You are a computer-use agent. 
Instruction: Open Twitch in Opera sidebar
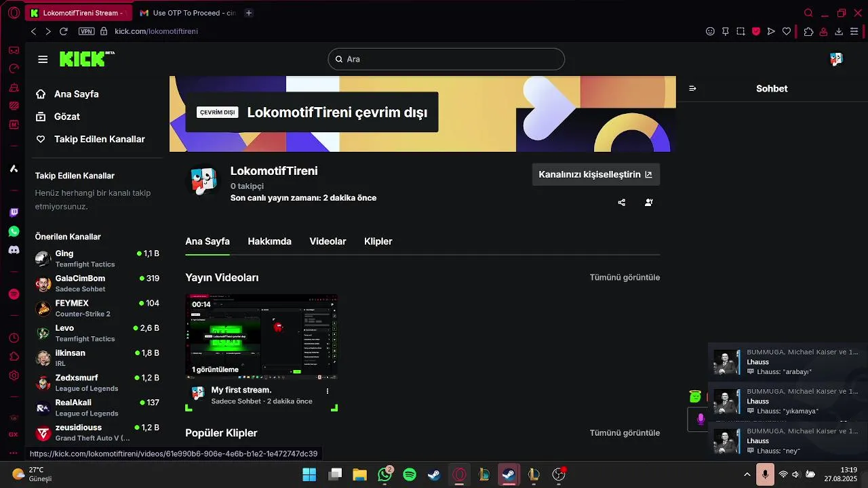tap(14, 213)
